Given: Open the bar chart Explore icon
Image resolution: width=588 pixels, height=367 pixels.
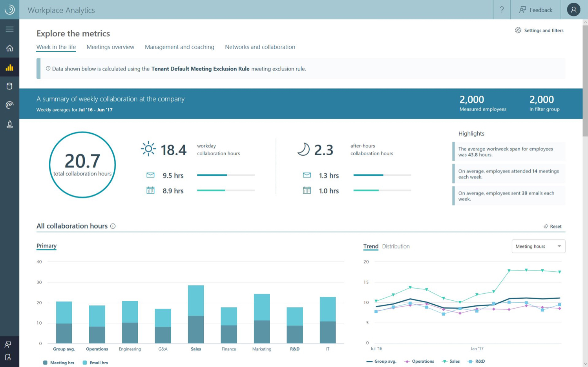Looking at the screenshot, I should [x=9, y=67].
